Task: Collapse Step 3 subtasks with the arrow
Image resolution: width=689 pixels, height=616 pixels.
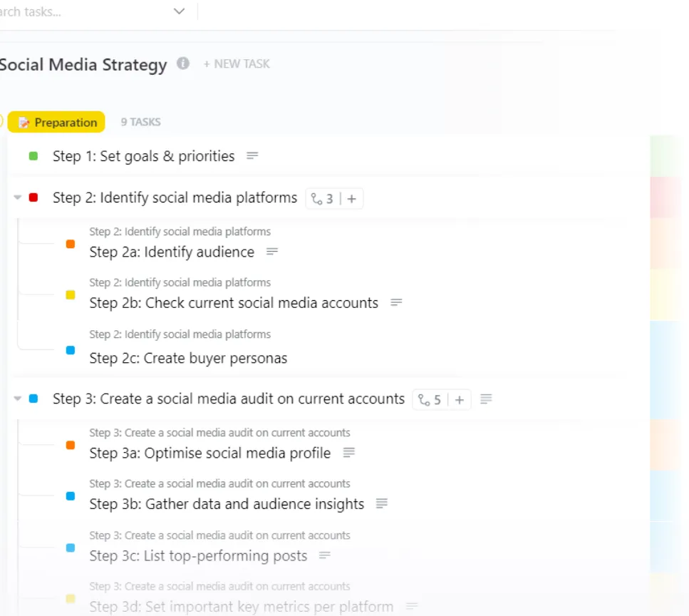Action: (x=18, y=399)
